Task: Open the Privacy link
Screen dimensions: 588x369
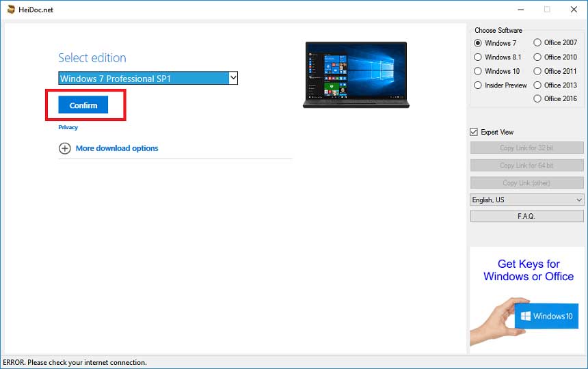Action: pyautogui.click(x=68, y=127)
